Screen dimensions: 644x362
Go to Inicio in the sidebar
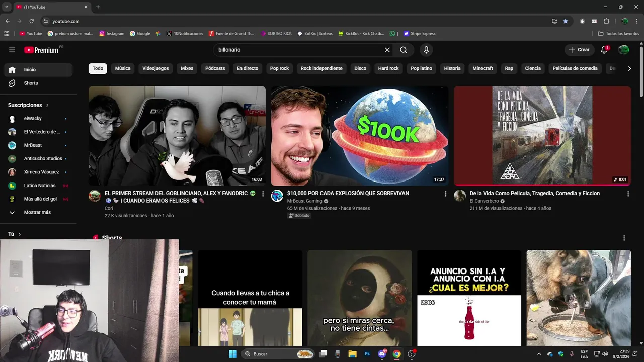[x=38, y=70]
